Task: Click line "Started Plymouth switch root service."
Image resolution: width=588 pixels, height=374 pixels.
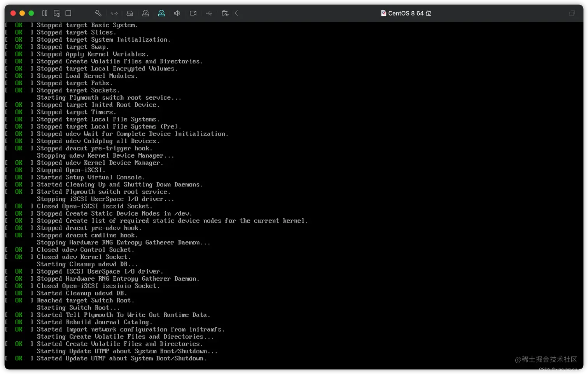Action: point(103,192)
